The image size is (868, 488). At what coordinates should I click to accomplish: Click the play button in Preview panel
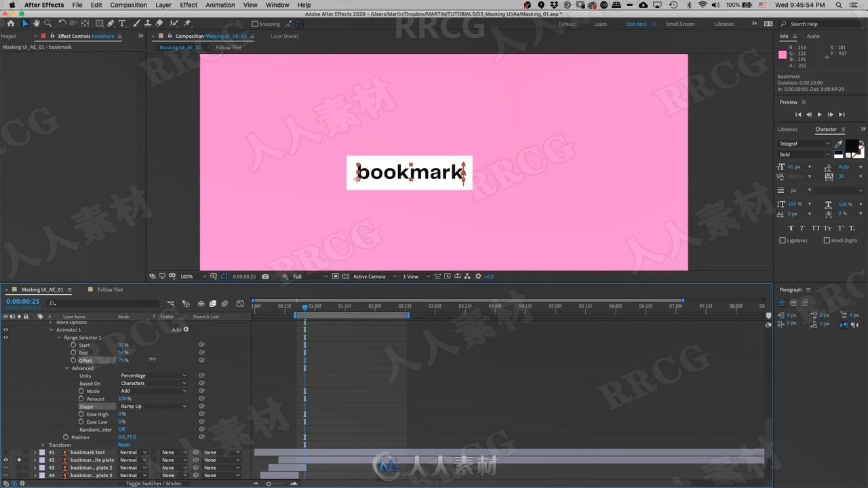820,115
